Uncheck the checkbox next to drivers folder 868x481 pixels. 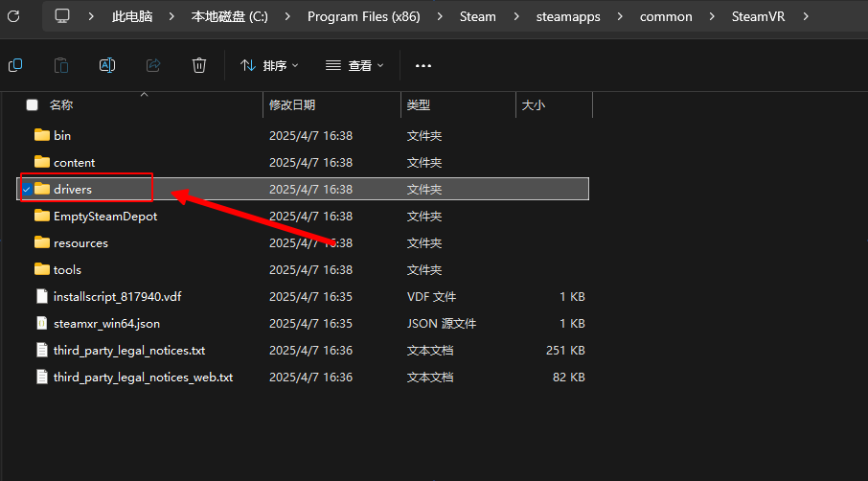[26, 190]
